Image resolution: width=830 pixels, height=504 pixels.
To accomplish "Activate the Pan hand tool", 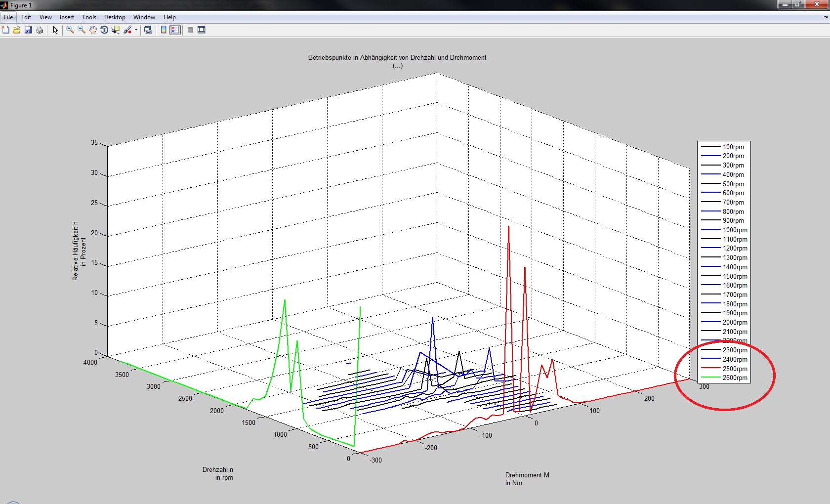I will tap(93, 30).
